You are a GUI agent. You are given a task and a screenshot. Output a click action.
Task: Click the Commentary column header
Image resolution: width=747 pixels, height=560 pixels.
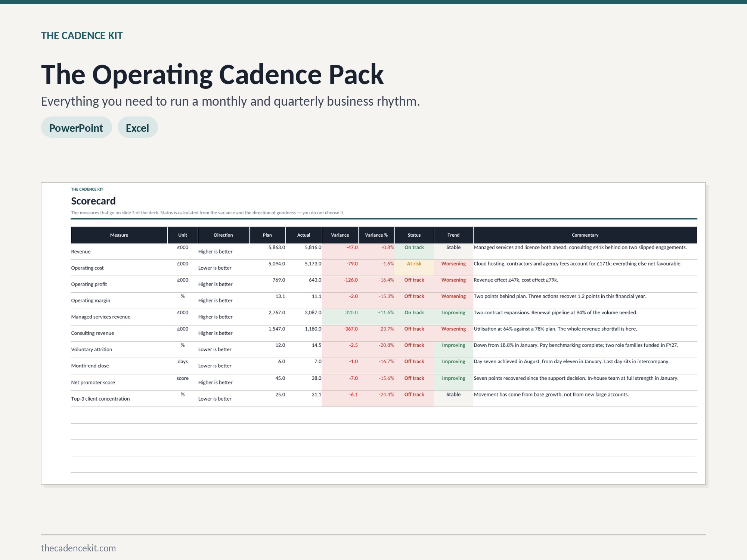[585, 235]
